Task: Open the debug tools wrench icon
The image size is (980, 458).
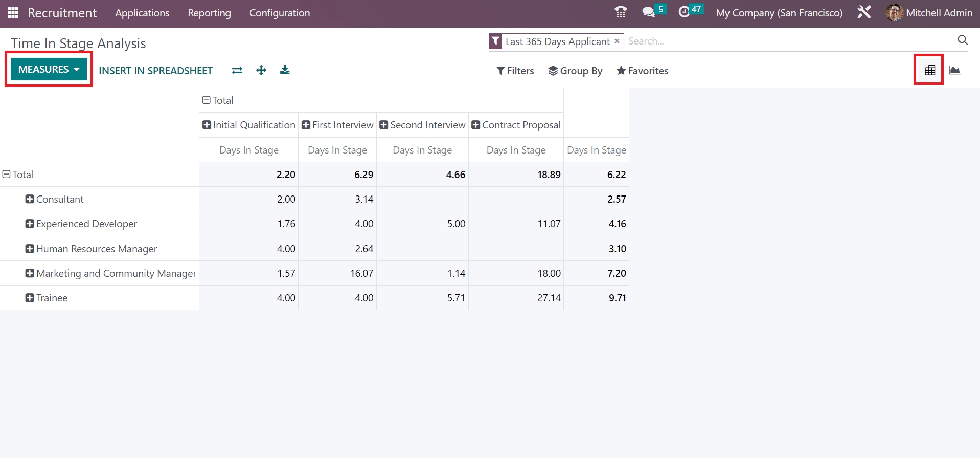Action: tap(863, 12)
